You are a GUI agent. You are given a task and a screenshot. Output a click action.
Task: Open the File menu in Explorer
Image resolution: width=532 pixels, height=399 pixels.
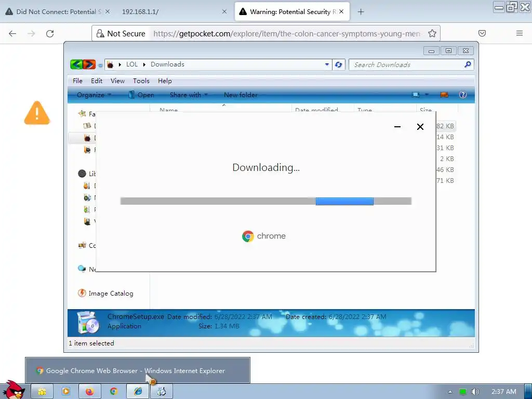click(77, 81)
